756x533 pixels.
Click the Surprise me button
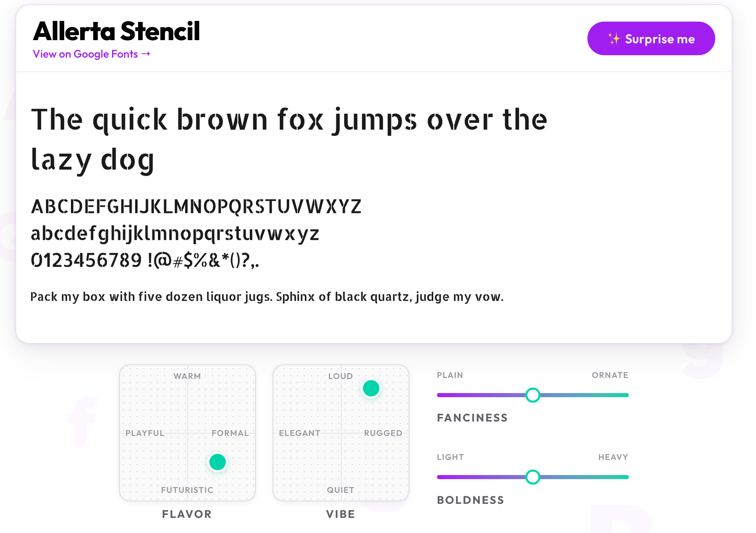click(650, 39)
